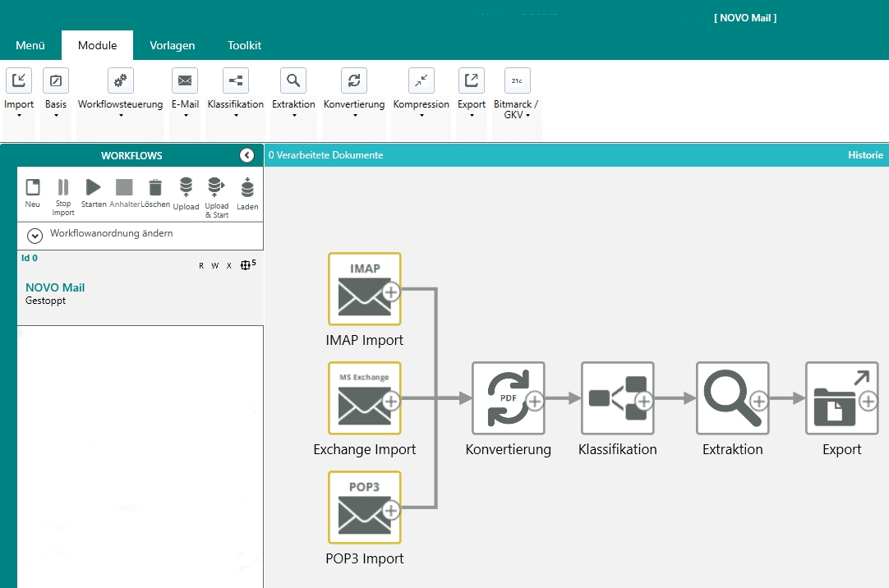The image size is (889, 588).
Task: Click the [ NOVO Mail ] title text
Action: [x=745, y=18]
